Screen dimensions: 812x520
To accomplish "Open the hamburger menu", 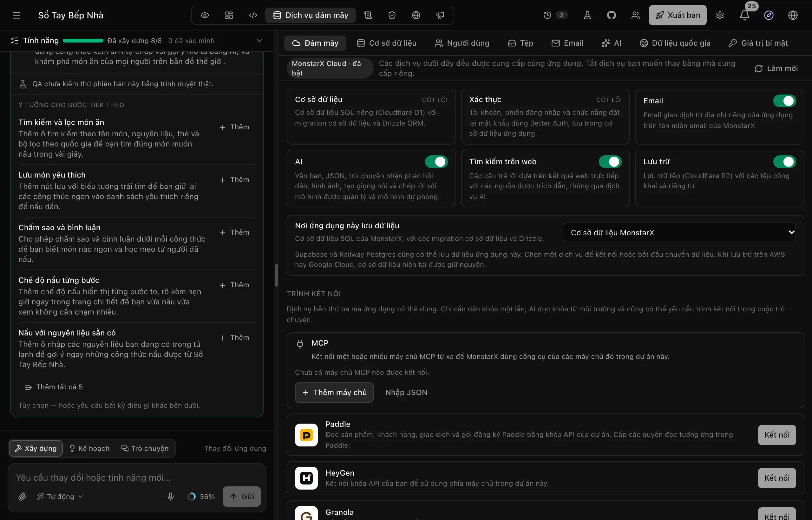I will point(16,15).
